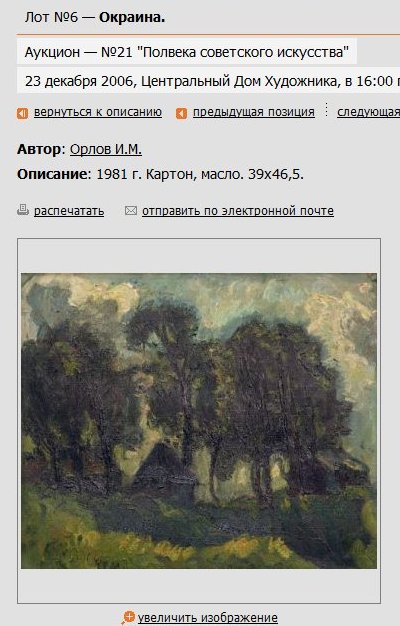Click the description text '1981 г. Картон, масло'
The width and height of the screenshot is (400, 626).
(x=169, y=174)
